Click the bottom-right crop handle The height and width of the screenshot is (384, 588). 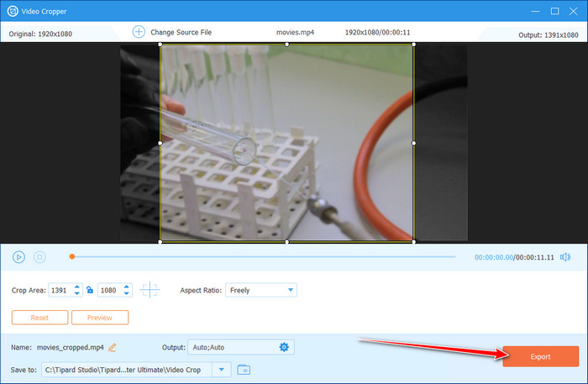[413, 242]
